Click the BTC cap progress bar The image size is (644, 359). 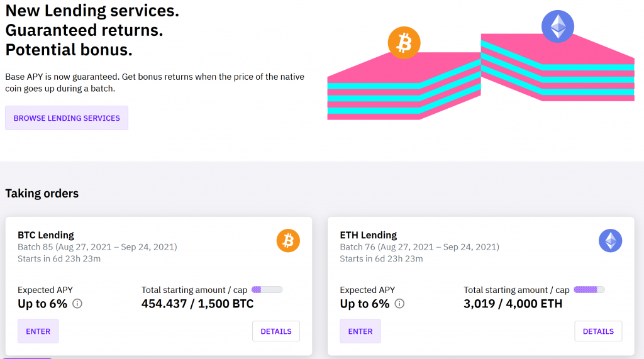(x=267, y=290)
